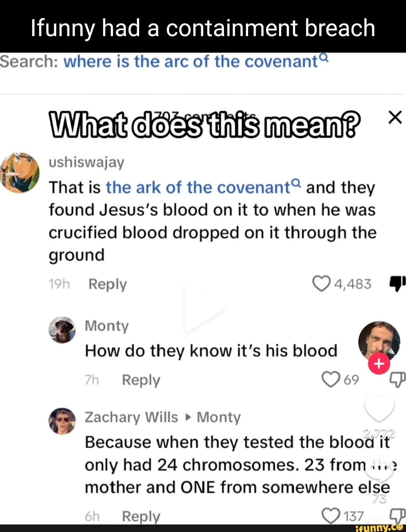Tap the thumbs-down icon on Zachary Wills' reply

tap(397, 517)
